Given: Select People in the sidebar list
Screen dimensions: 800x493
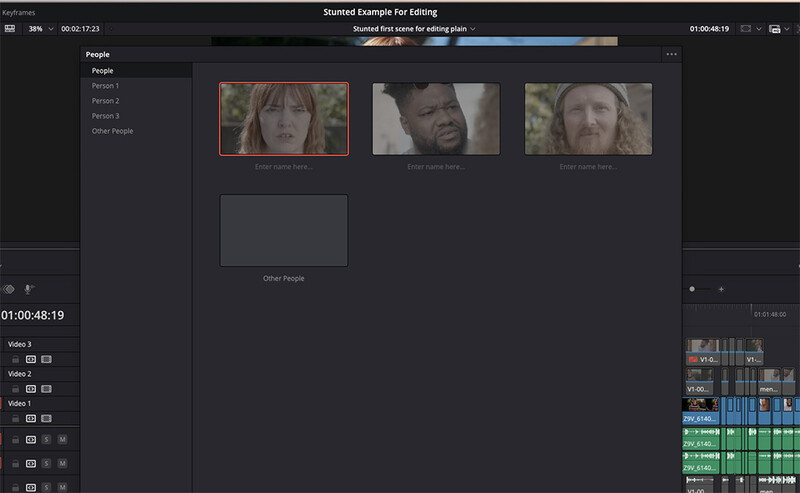Looking at the screenshot, I should pos(136,70).
